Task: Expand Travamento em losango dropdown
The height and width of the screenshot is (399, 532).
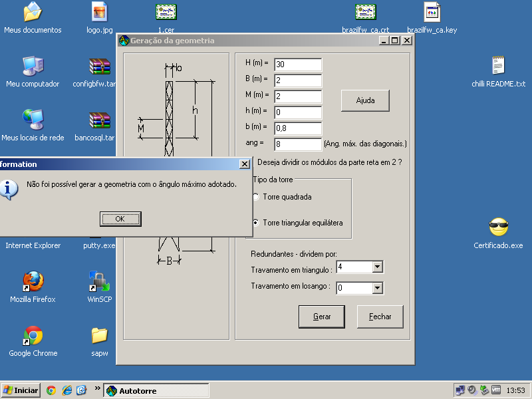Action: [378, 288]
